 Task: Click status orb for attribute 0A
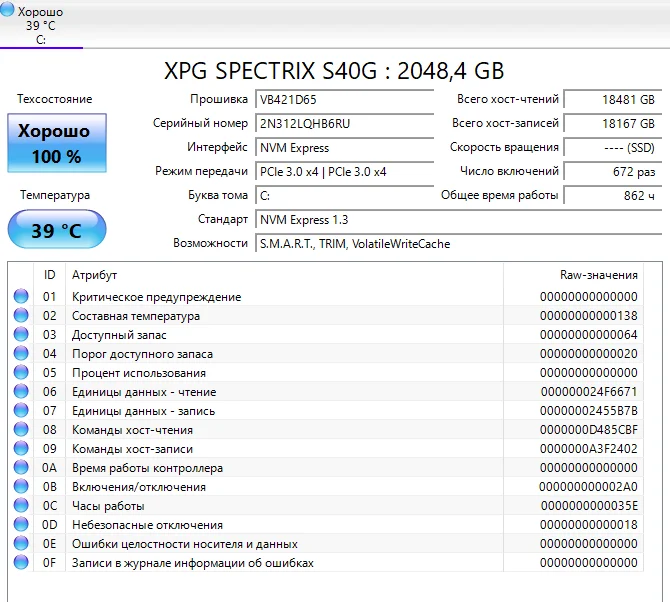coord(21,467)
